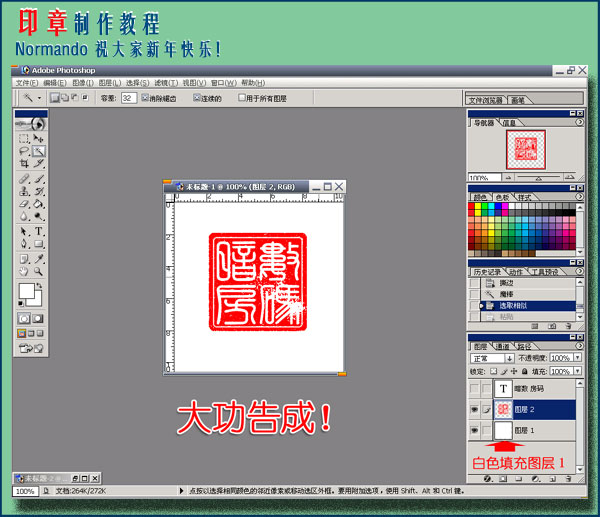This screenshot has width=600, height=517.
Task: Toggle lock transparent pixels in Layers panel
Action: (494, 371)
